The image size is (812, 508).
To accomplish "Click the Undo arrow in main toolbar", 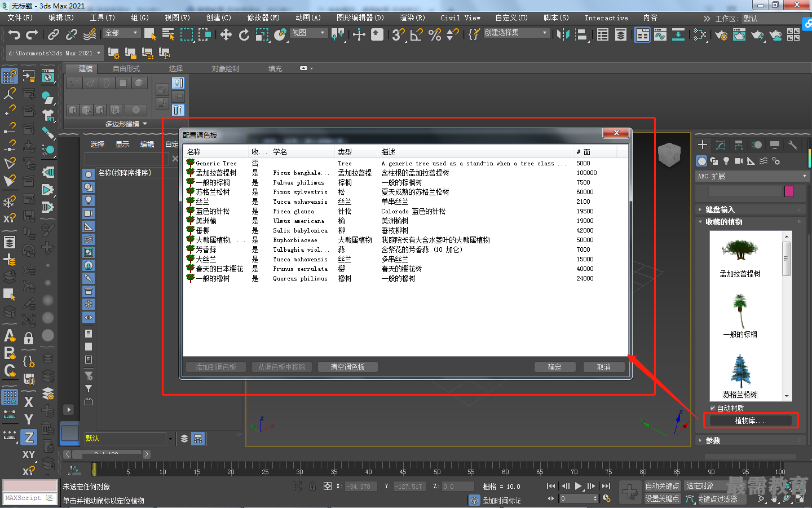I will pos(14,35).
